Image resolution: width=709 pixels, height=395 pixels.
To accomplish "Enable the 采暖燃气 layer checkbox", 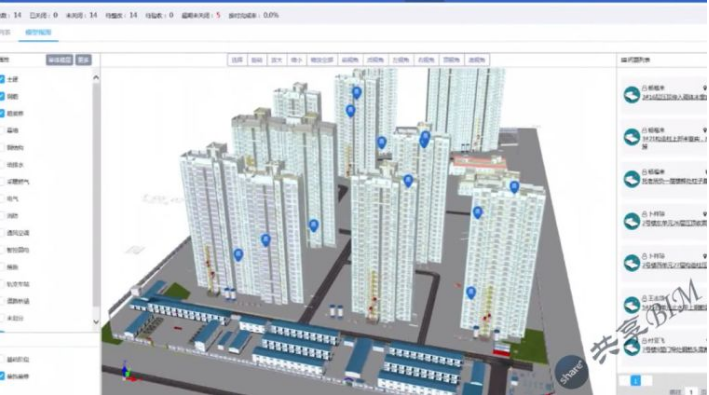I will click(x=2, y=182).
